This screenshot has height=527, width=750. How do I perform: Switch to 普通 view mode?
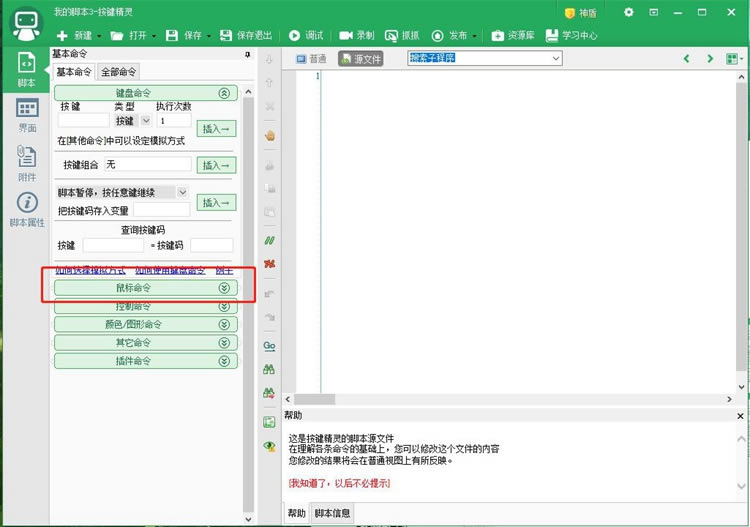coord(311,59)
